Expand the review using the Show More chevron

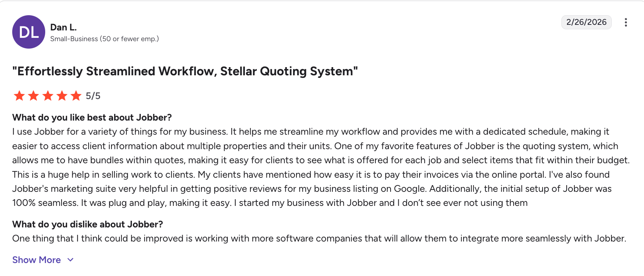click(70, 260)
